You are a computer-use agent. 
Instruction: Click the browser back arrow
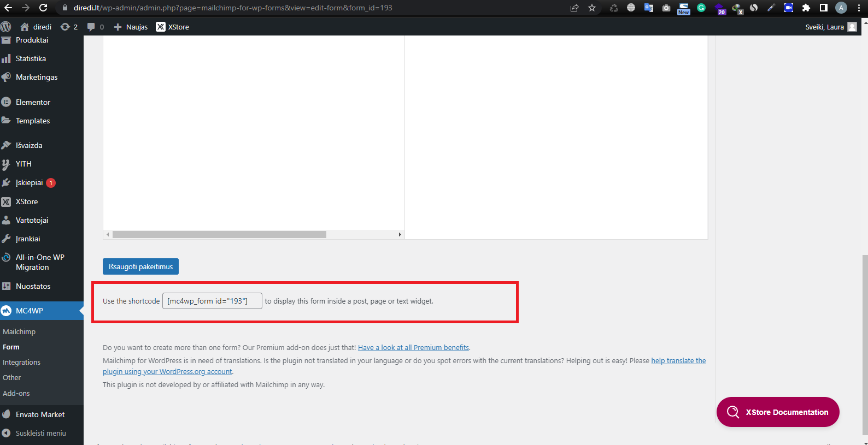[x=8, y=8]
